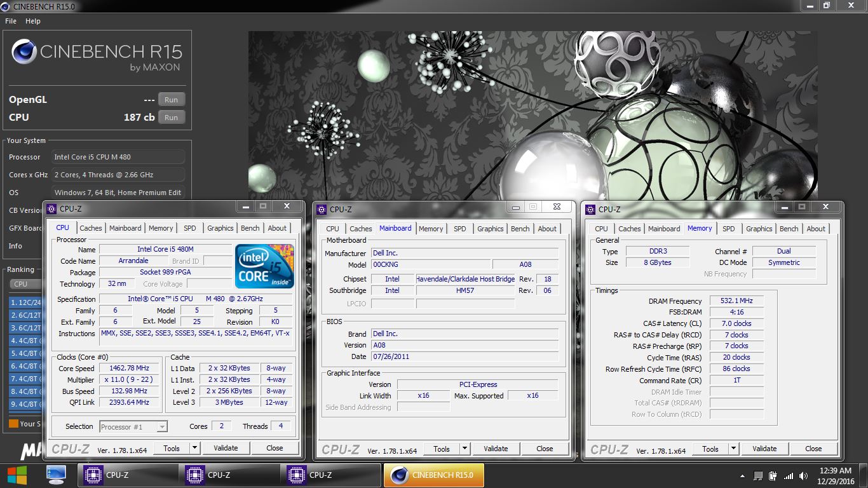The width and height of the screenshot is (868, 488).
Task: Open Tools dropdown arrow in the CPU-Z Mainboard window
Action: (465, 449)
